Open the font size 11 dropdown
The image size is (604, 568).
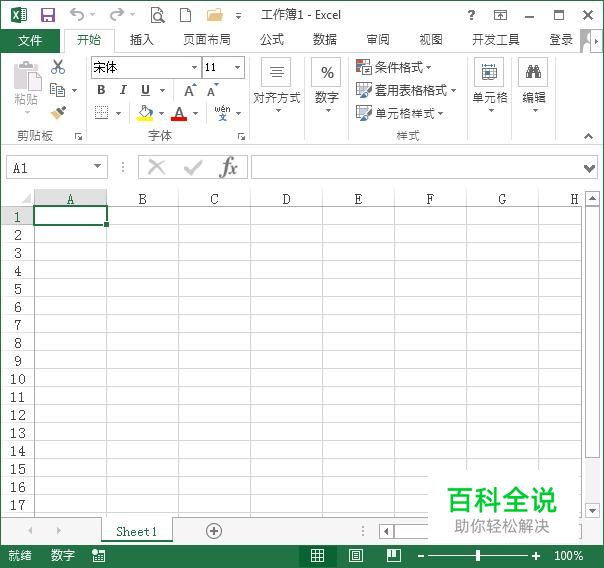coord(238,67)
